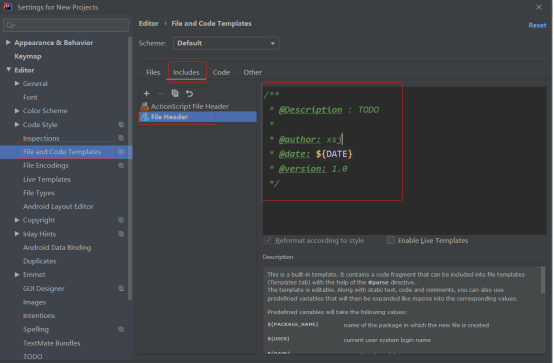
Task: Click the File Header template icon
Action: (145, 117)
